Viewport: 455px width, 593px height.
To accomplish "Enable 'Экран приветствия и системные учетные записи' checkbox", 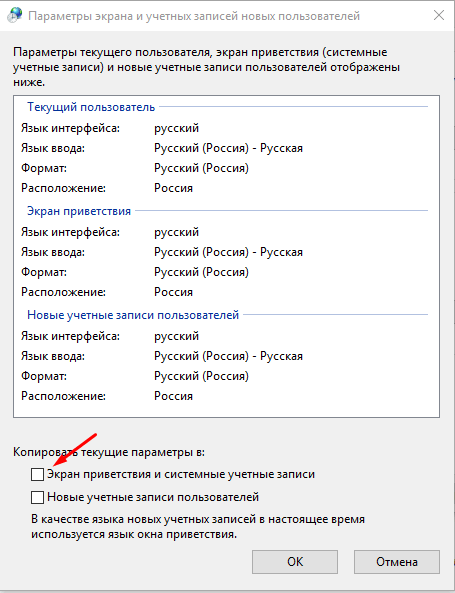I will coord(37,474).
